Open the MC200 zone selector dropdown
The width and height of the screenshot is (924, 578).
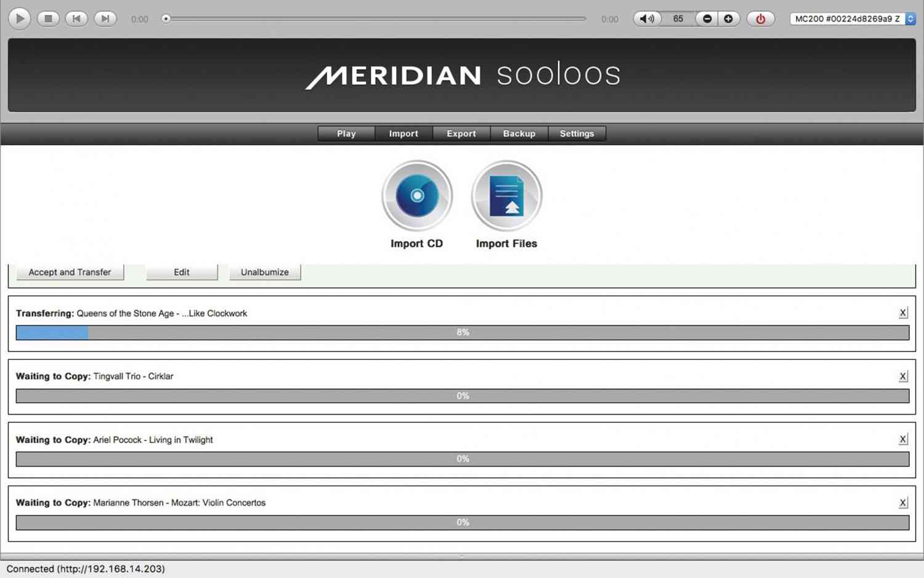[853, 18]
